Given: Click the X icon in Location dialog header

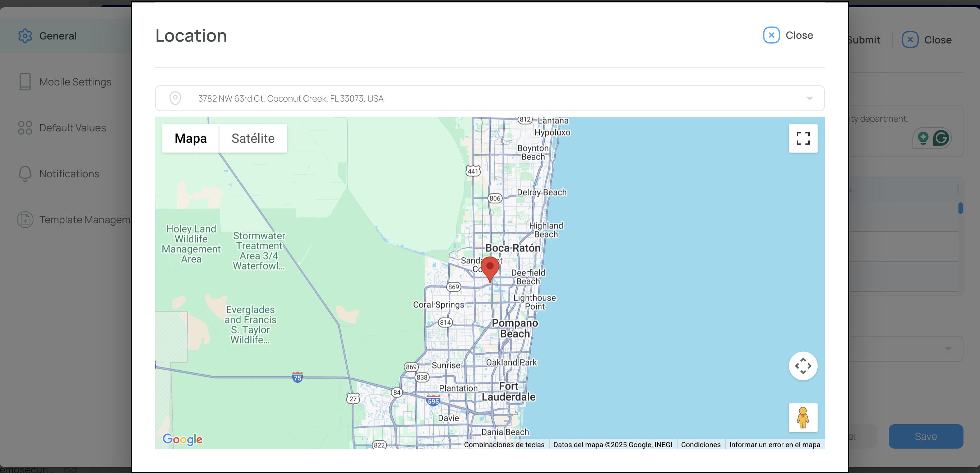Looking at the screenshot, I should [x=771, y=35].
